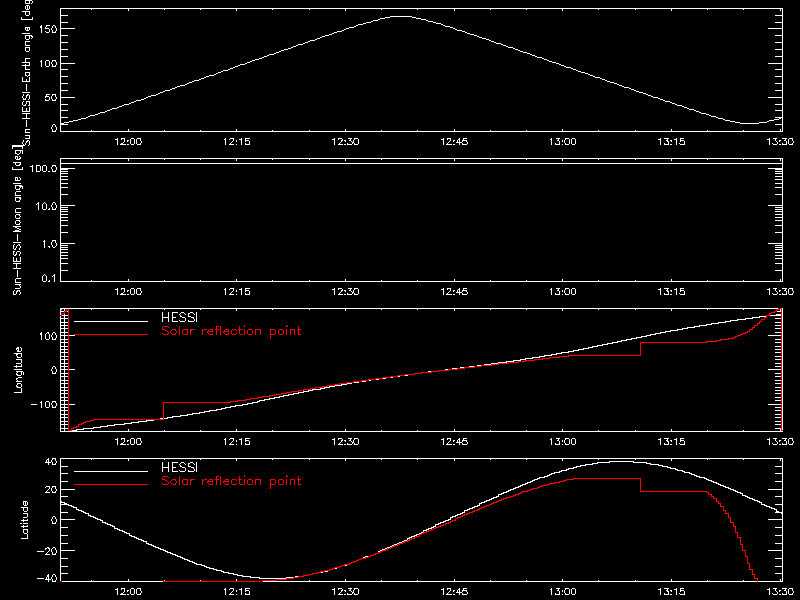Click 13:15 label under Latitude plot
The height and width of the screenshot is (600, 800).
click(x=671, y=591)
